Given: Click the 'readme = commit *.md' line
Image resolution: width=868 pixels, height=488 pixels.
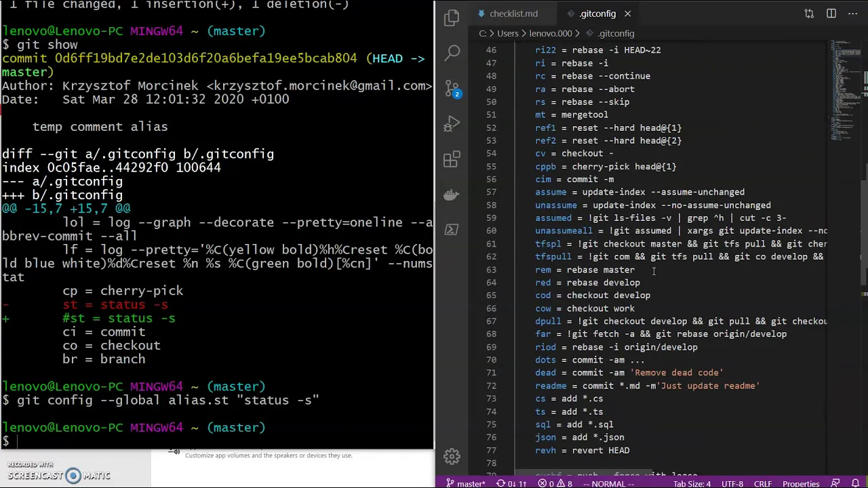Looking at the screenshot, I should tap(647, 386).
